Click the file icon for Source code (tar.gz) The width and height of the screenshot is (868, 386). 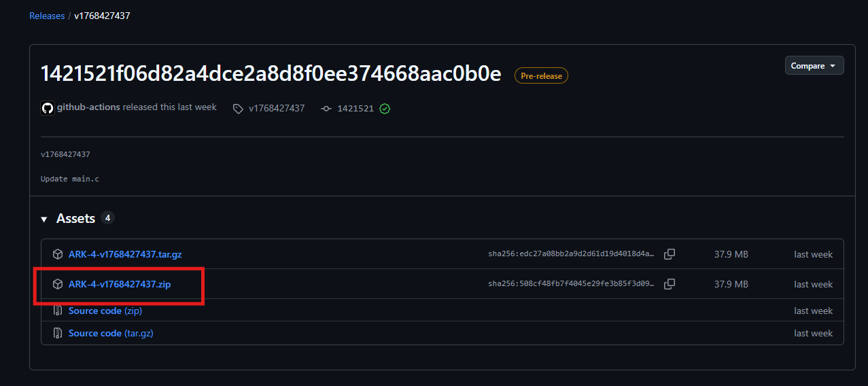pyautogui.click(x=58, y=333)
